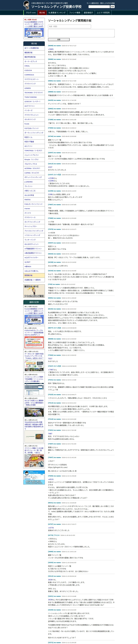Open トラストレンディング事件 article link
The width and height of the screenshot is (138, 644).
(x=34, y=379)
